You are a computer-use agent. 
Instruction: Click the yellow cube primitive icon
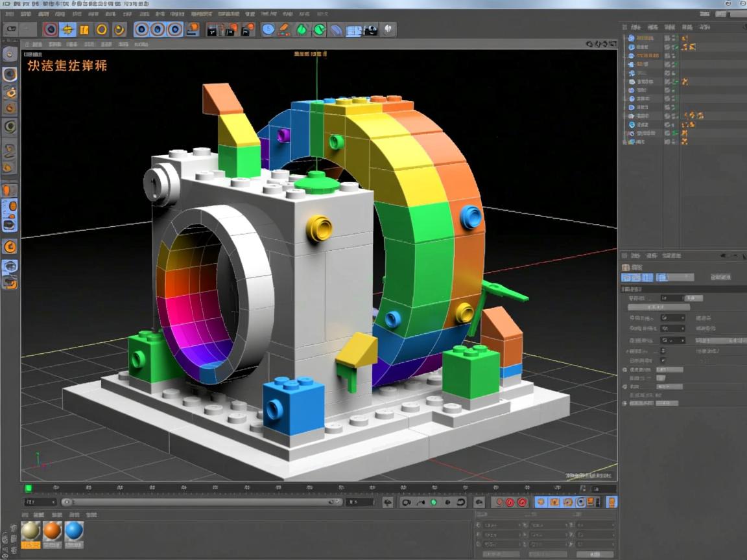click(x=84, y=29)
